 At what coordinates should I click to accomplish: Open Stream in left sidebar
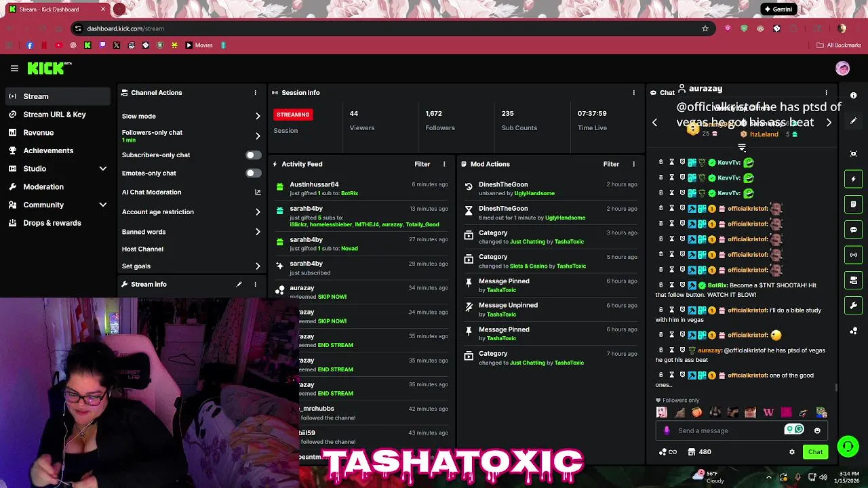(x=58, y=96)
